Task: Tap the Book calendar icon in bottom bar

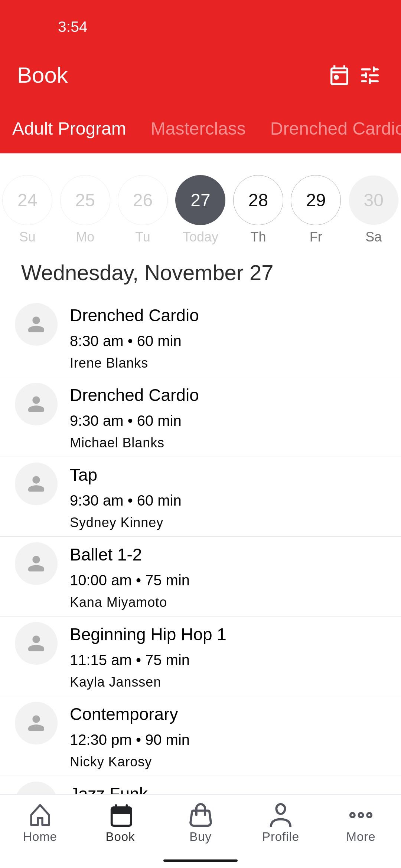Action: click(x=121, y=816)
